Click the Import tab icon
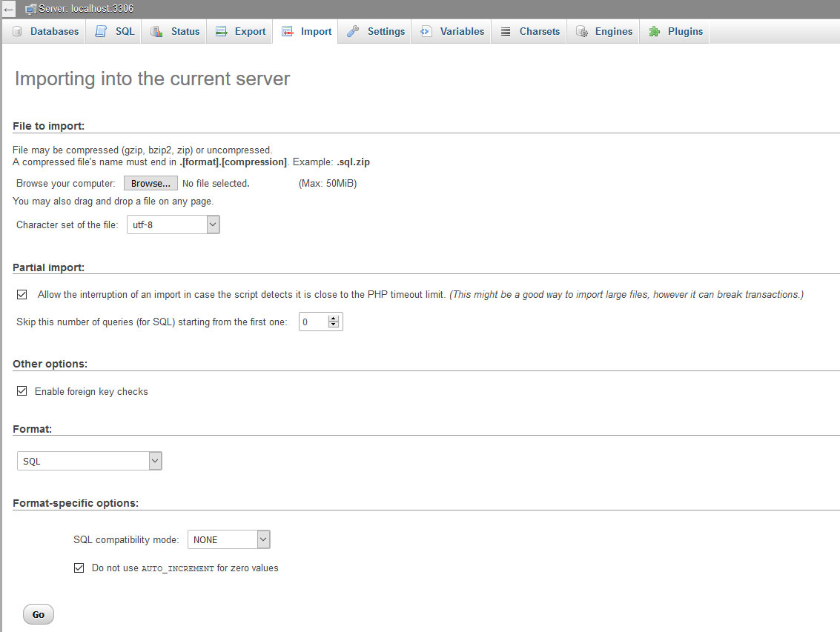 click(x=288, y=32)
